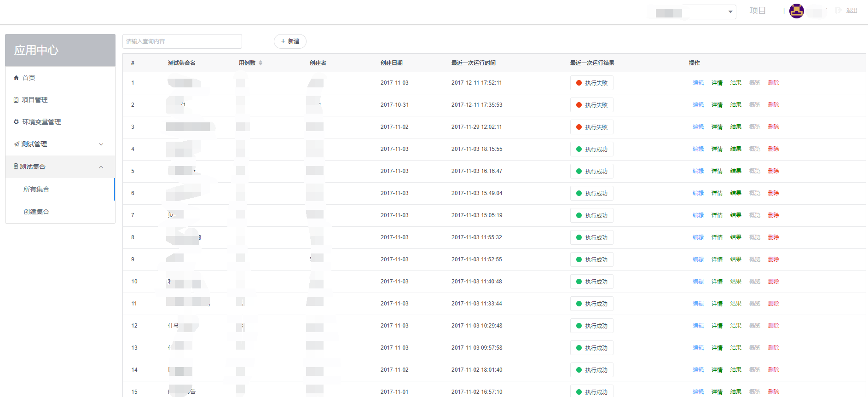The width and height of the screenshot is (868, 397).
Task: View 结果 for row 8
Action: click(x=736, y=237)
